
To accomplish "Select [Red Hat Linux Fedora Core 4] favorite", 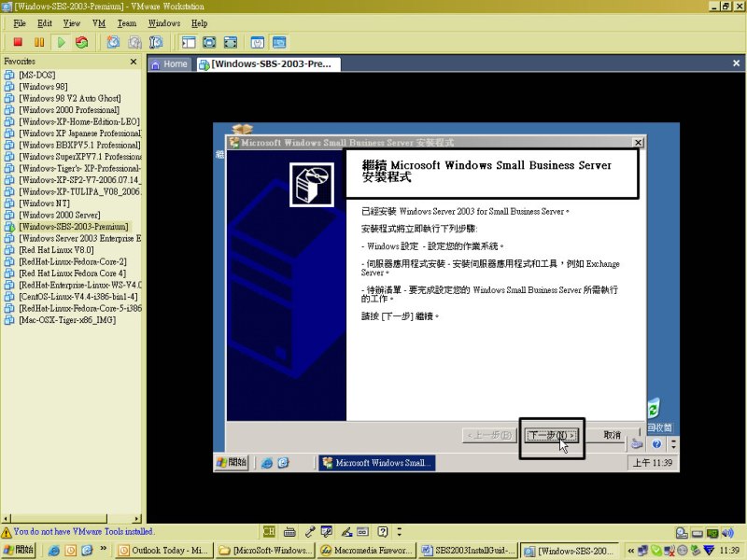I will [73, 273].
